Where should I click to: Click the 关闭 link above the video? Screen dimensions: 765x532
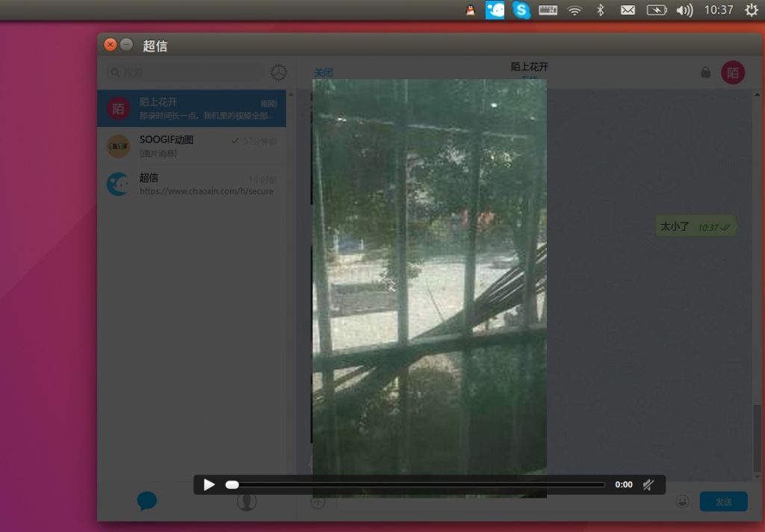point(323,73)
